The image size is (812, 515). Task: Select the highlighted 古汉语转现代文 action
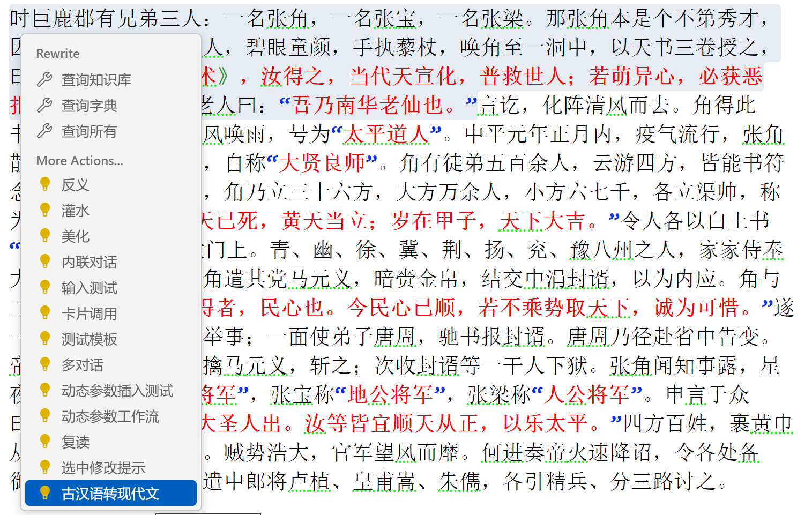[110, 493]
